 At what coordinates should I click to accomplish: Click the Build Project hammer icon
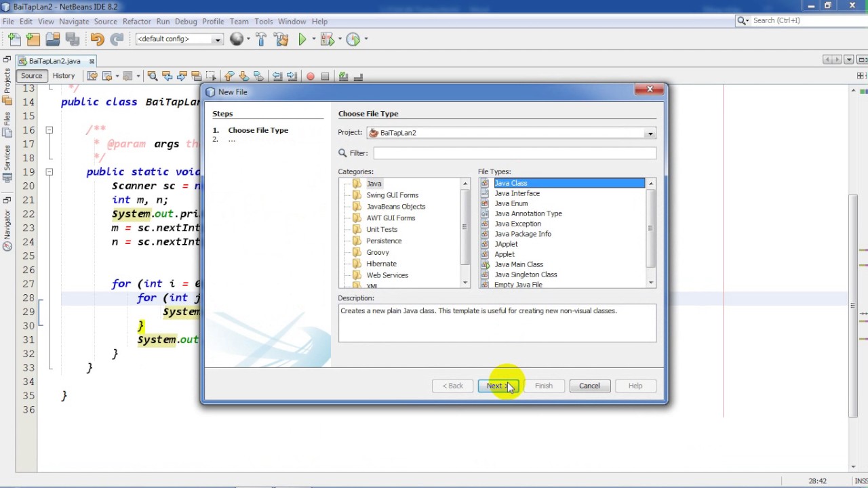click(261, 39)
